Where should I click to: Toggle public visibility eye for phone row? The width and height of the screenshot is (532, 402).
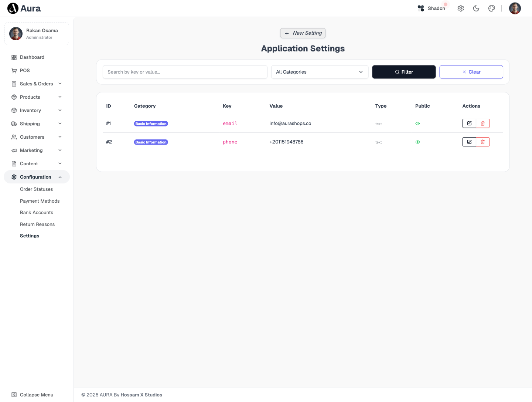[x=417, y=142]
